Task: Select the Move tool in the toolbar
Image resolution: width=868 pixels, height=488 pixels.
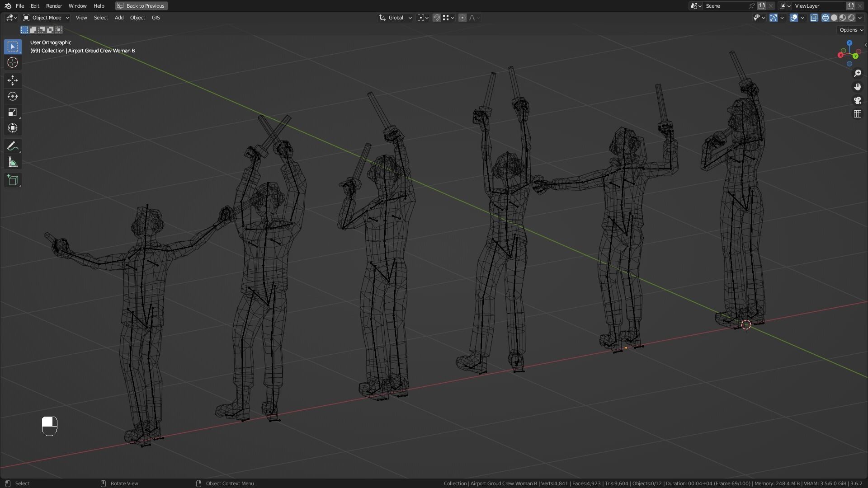Action: click(13, 80)
